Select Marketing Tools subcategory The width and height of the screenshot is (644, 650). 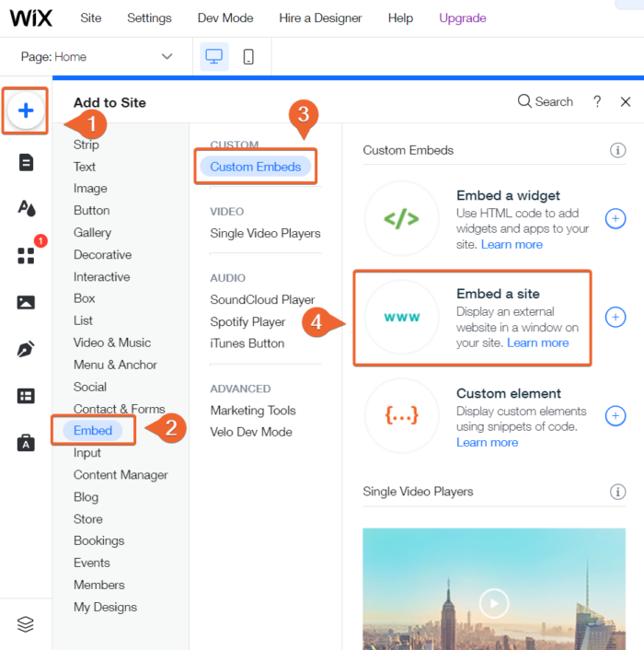253,411
